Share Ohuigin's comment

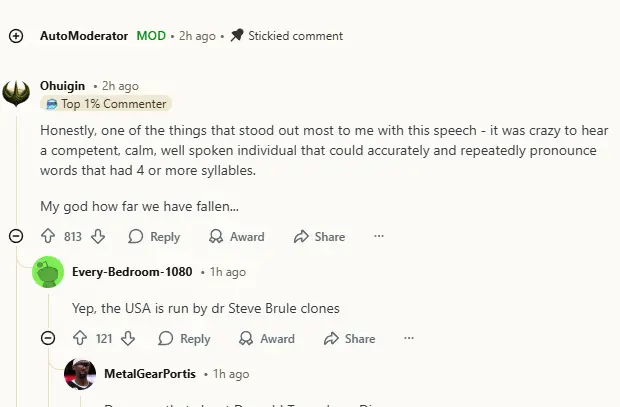319,237
